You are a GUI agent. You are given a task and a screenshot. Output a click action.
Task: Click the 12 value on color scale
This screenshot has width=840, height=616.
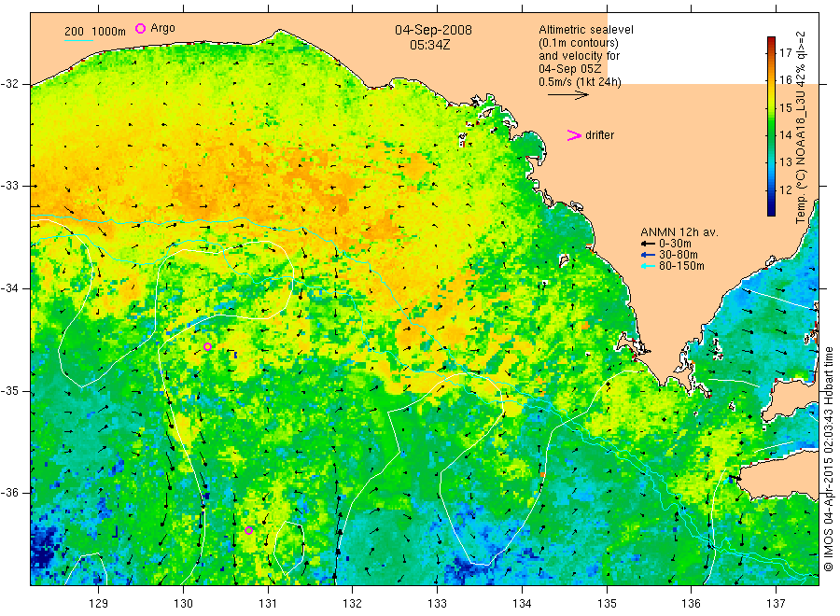coord(785,189)
